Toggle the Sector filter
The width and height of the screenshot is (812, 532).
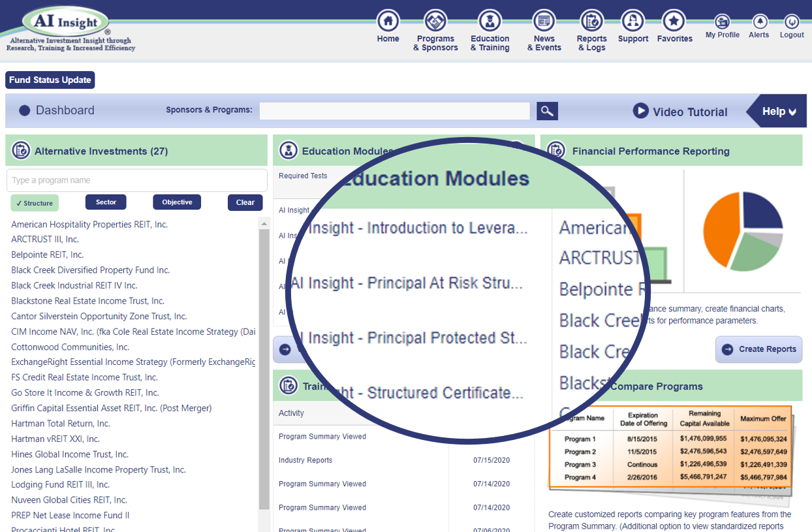coord(106,202)
